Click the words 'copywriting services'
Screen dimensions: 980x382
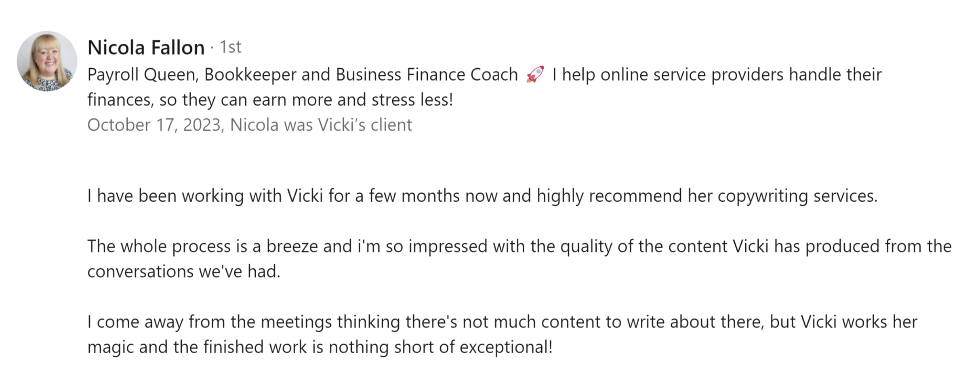pyautogui.click(x=797, y=196)
